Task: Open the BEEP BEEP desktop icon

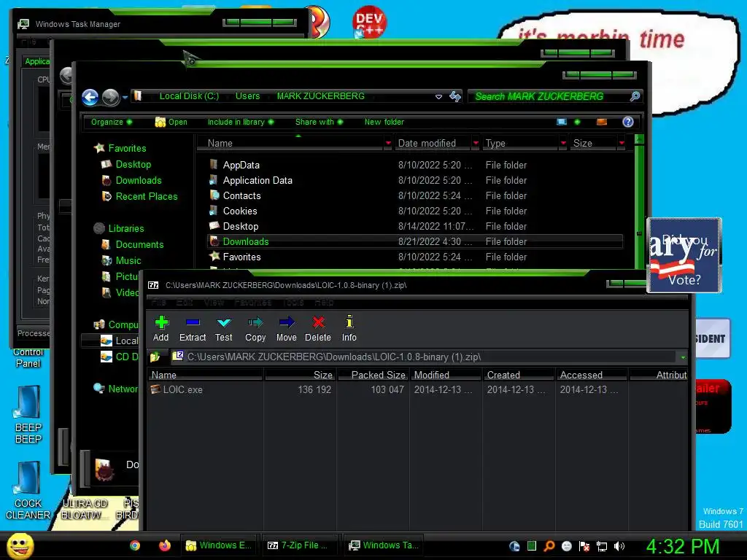Action: pos(28,414)
